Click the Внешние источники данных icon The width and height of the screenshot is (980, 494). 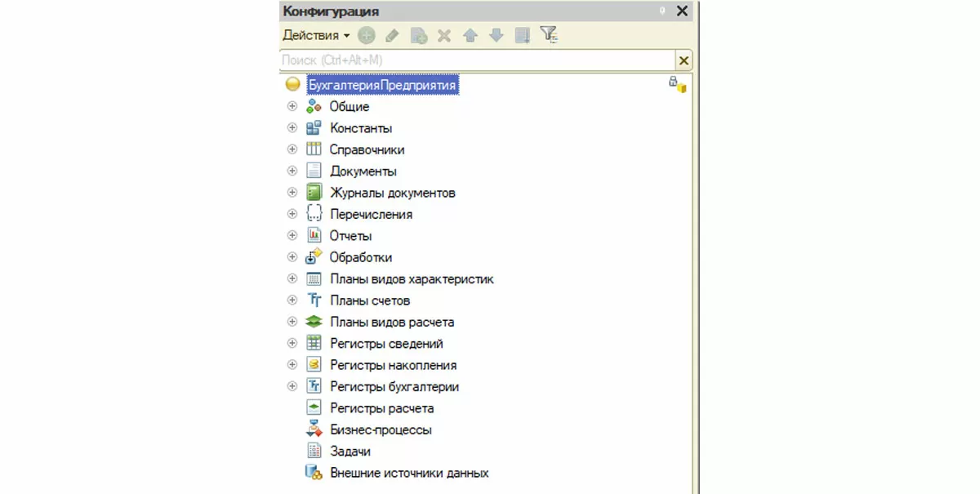tap(314, 473)
